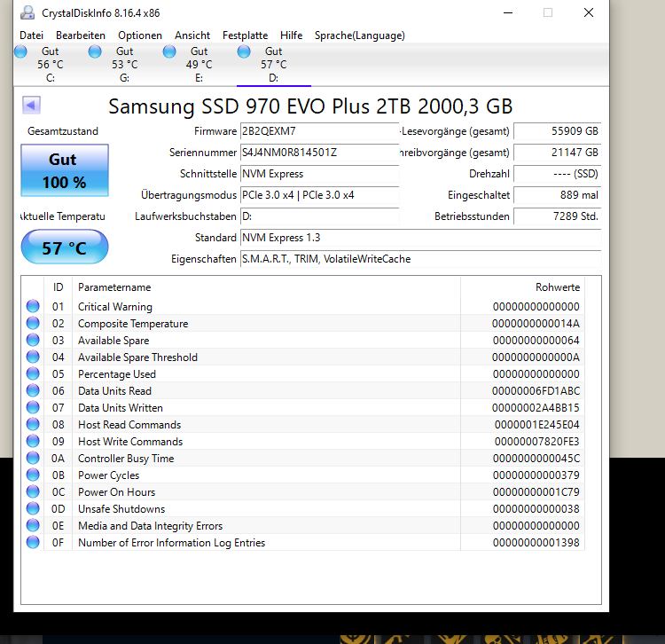Click the serial number field S4J4NM0R814501Z
The height and width of the screenshot is (644, 665).
coord(320,153)
